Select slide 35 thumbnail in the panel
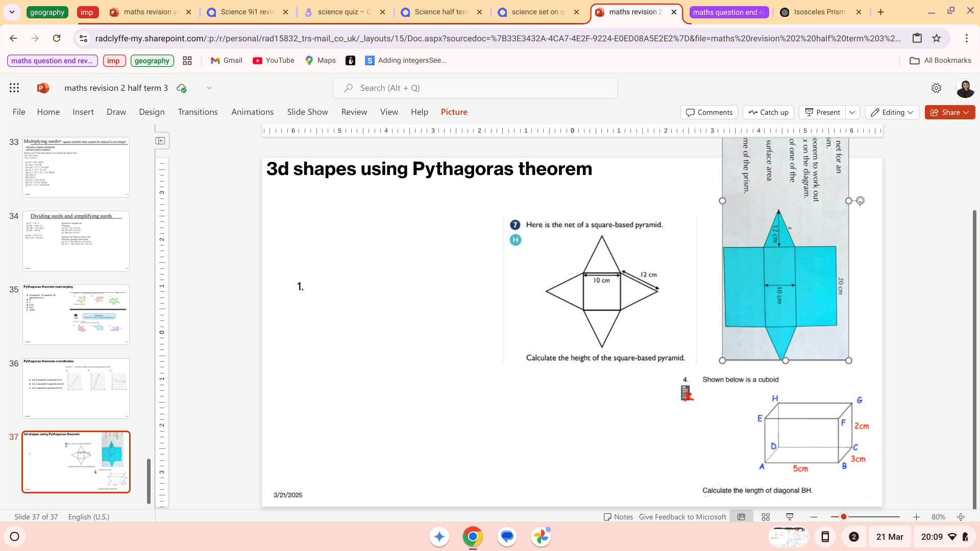This screenshot has width=980, height=551. [76, 314]
